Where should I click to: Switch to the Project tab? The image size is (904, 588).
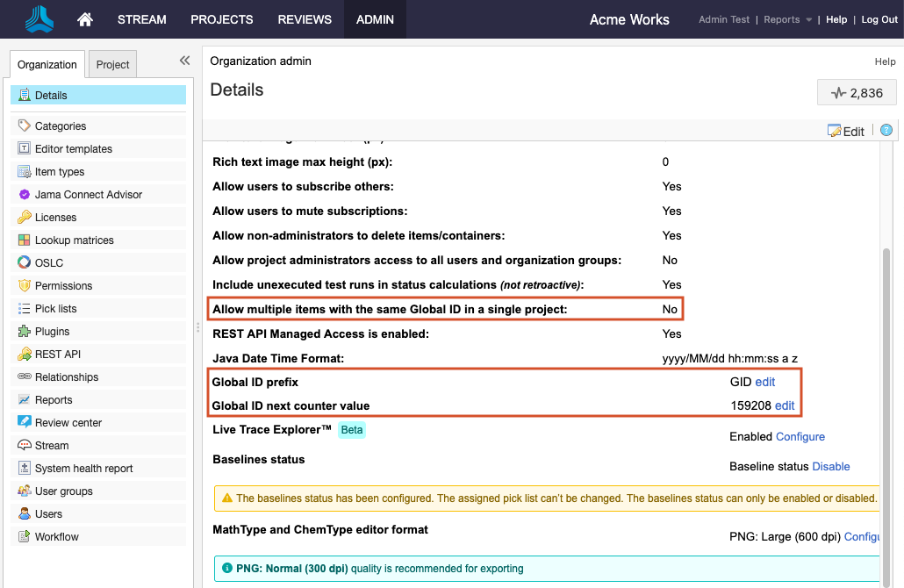113,65
